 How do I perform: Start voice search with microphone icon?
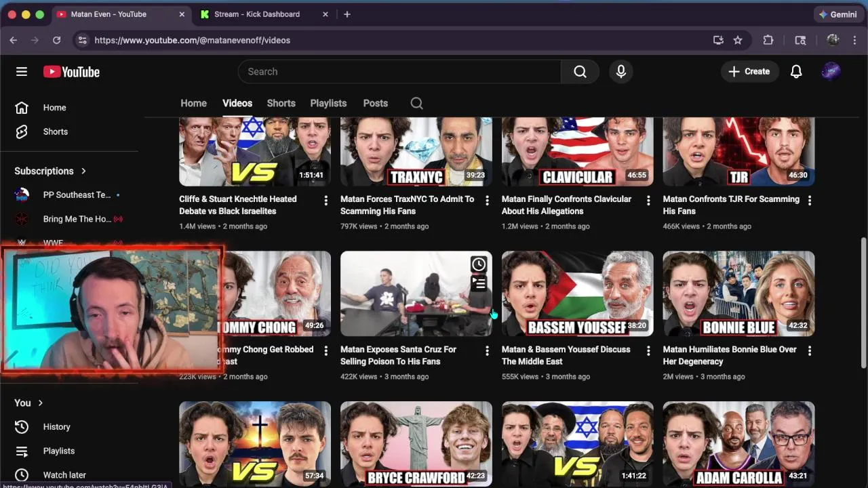click(x=620, y=72)
